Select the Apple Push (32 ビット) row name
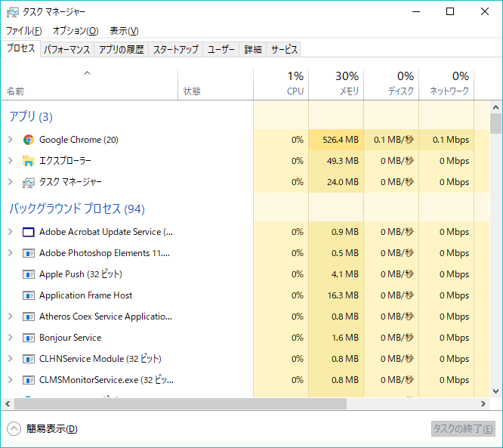The width and height of the screenshot is (503, 448). click(x=81, y=274)
